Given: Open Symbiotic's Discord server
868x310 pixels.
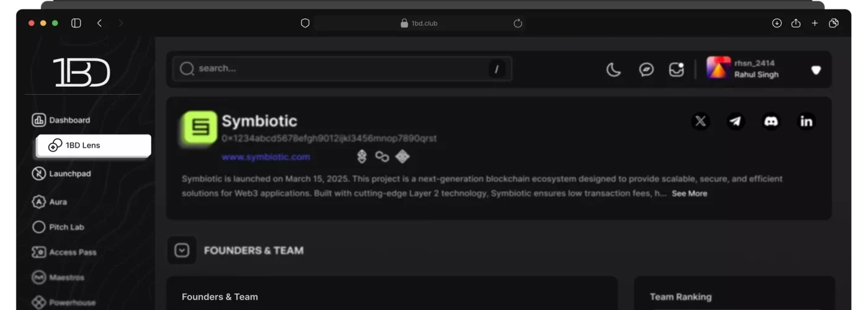Looking at the screenshot, I should click(x=771, y=121).
